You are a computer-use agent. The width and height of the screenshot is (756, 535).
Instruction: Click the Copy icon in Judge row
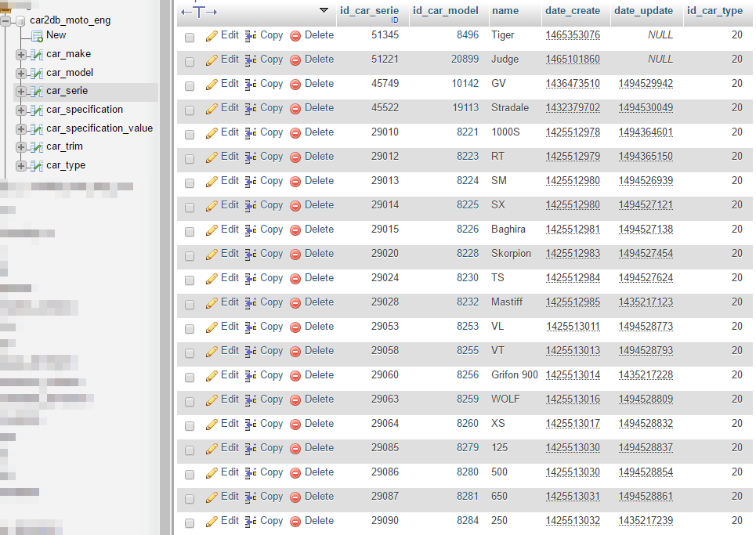pyautogui.click(x=250, y=60)
